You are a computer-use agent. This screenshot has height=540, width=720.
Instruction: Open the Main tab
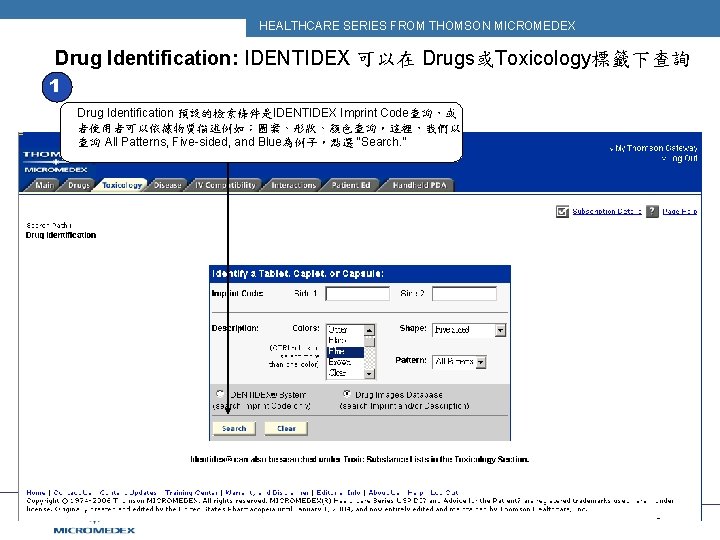coord(44,185)
